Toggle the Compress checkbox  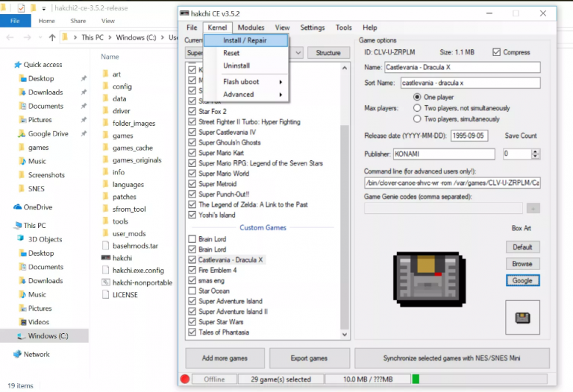pos(497,52)
